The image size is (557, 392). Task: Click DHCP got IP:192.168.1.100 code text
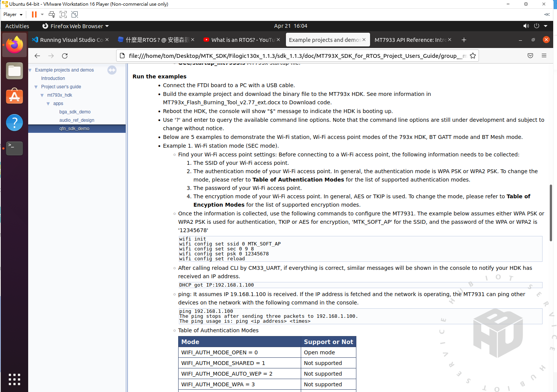click(x=216, y=285)
